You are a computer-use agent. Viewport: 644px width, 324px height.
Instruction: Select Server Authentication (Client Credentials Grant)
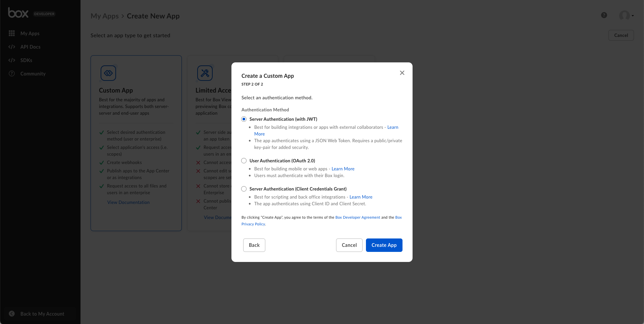(244, 189)
